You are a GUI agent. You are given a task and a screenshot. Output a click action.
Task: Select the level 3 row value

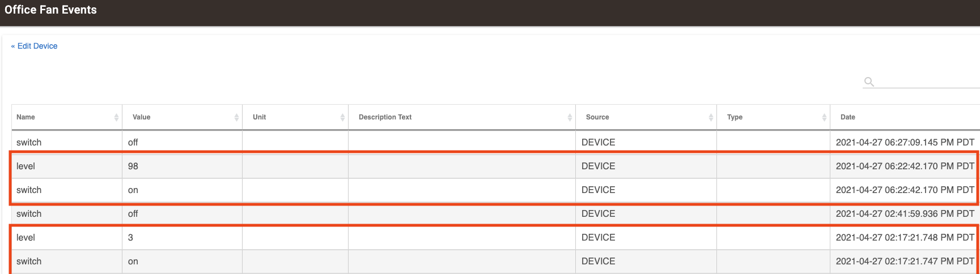[130, 237]
